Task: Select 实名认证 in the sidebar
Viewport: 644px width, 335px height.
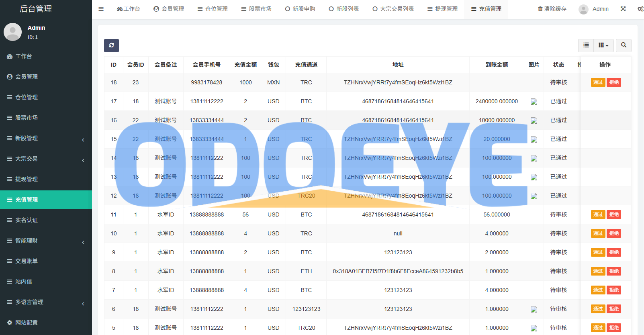Action: pos(27,220)
